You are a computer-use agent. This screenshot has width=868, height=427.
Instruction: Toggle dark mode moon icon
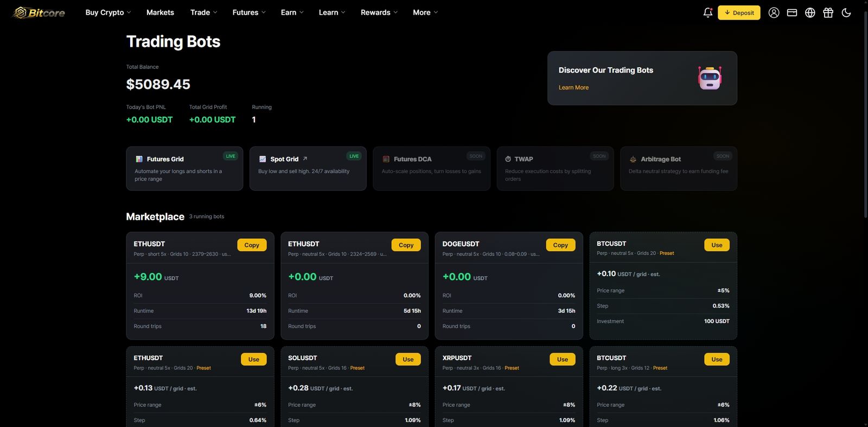[846, 12]
